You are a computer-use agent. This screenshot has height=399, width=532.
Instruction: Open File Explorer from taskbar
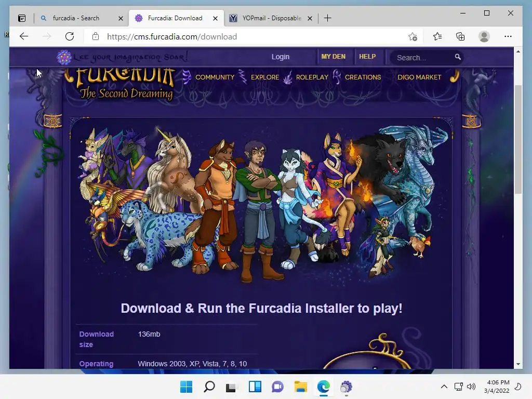tap(301, 387)
